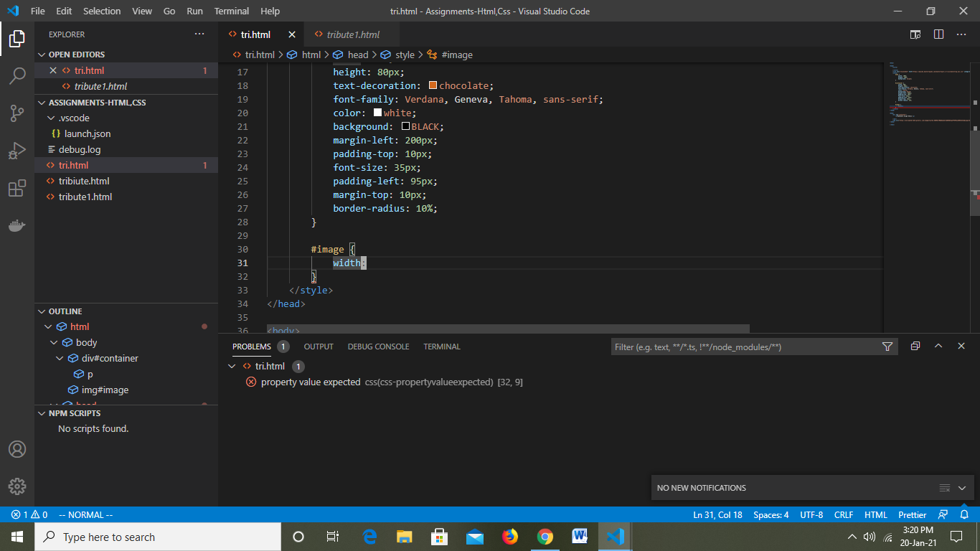The image size is (980, 551).
Task: Open the notifications bell in the status bar
Action: (x=964, y=514)
